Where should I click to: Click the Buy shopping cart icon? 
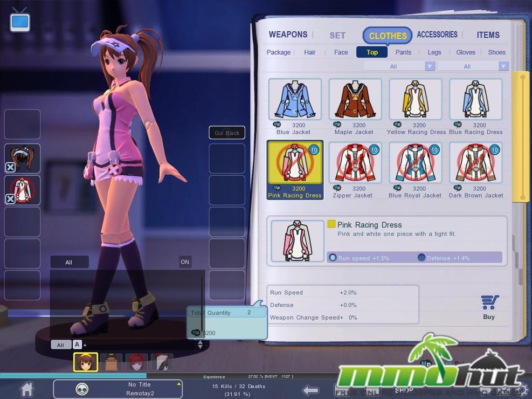click(489, 302)
